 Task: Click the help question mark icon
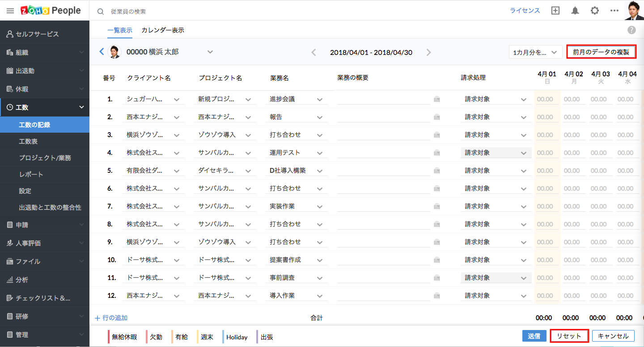pos(631,30)
